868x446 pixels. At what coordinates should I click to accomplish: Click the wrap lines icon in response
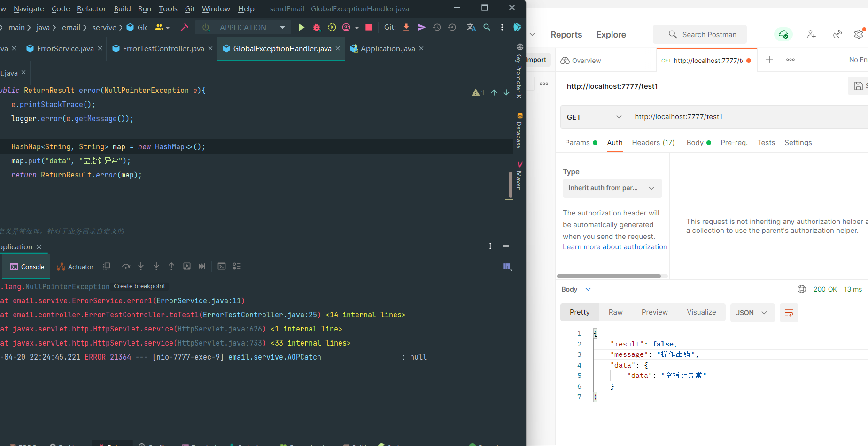(789, 313)
